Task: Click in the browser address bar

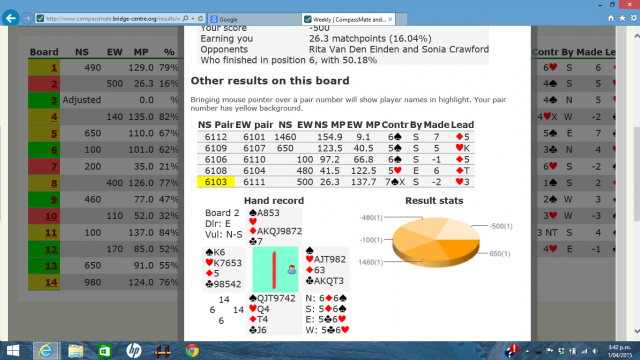Action: (112, 19)
